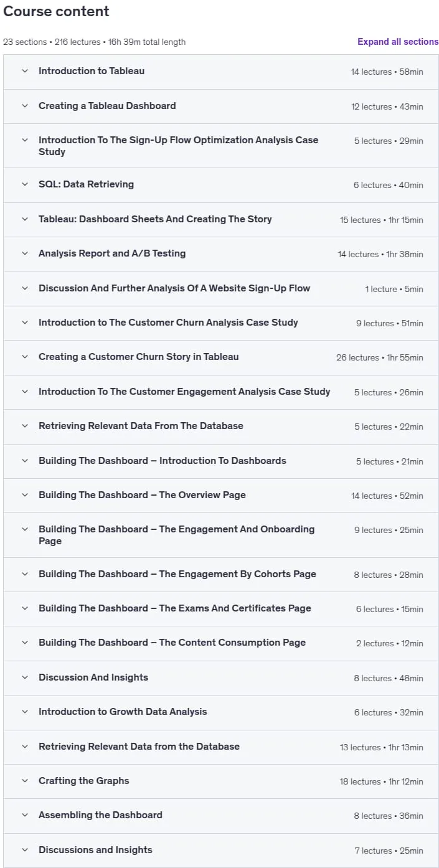Toggle chevron beside SQL: Data Retrieving
The width and height of the screenshot is (439, 868).
click(25, 184)
